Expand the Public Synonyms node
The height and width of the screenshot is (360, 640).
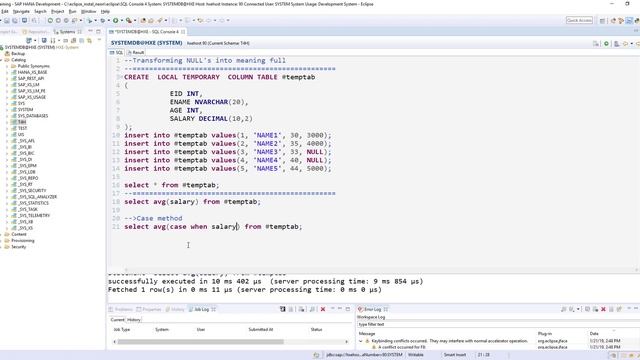tap(7, 66)
